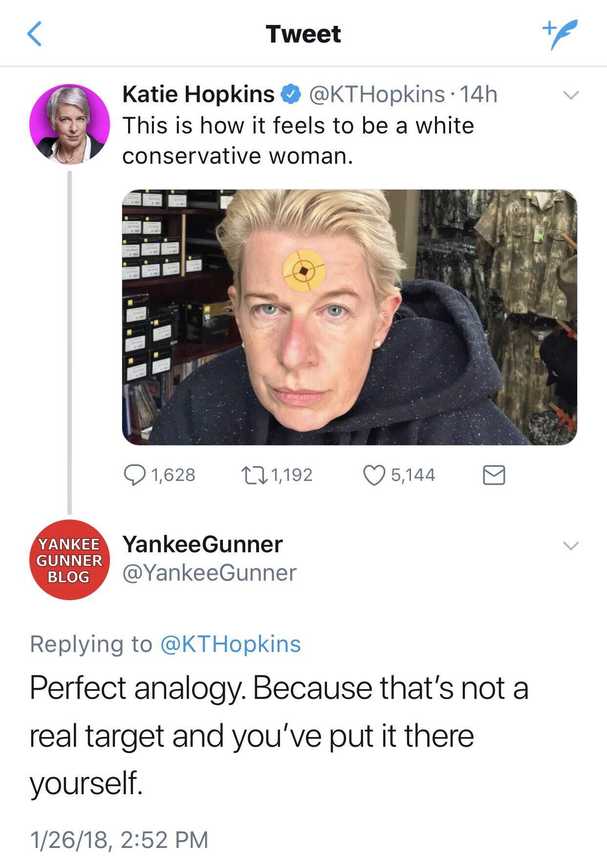Click the bold YankeeGunner display name
The width and height of the screenshot is (607, 868).
203,544
